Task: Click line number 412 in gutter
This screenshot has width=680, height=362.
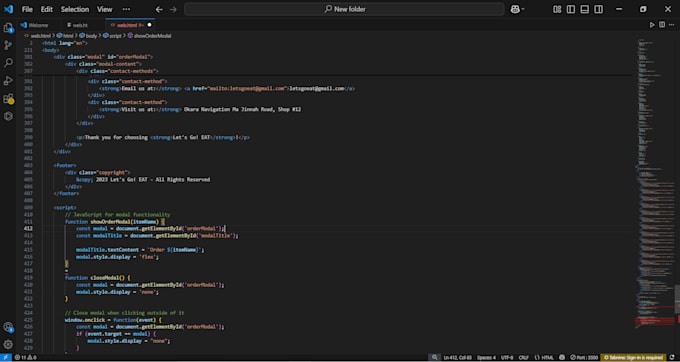Action: [29, 228]
